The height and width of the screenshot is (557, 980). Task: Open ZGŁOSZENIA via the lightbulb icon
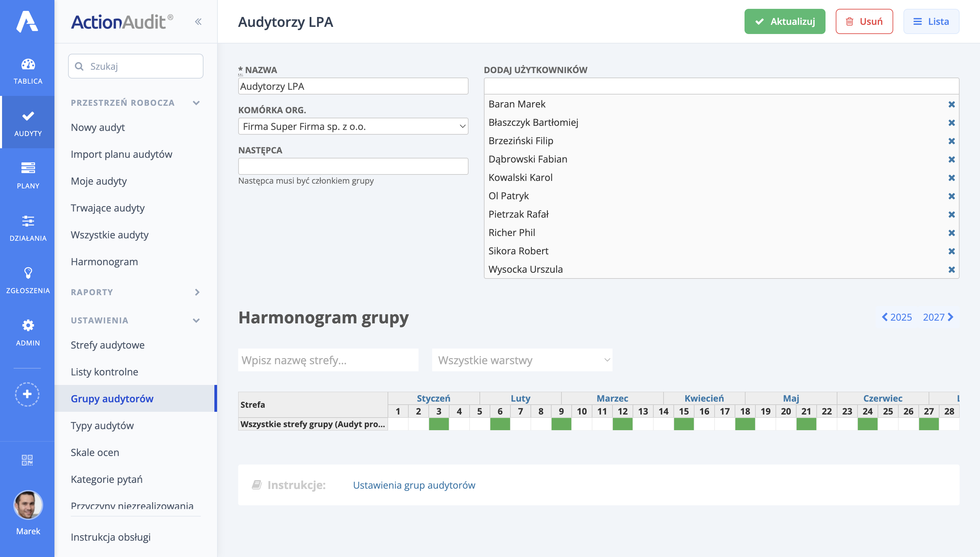point(27,279)
